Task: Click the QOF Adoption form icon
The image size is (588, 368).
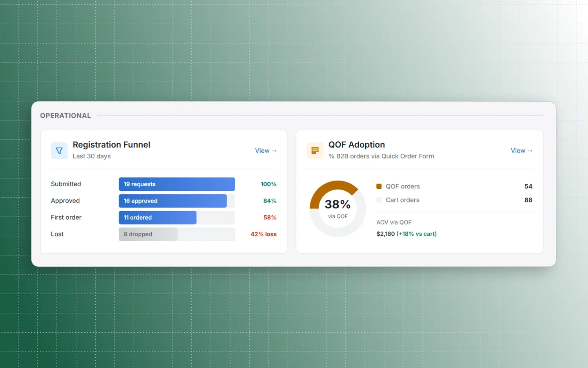Action: click(315, 151)
